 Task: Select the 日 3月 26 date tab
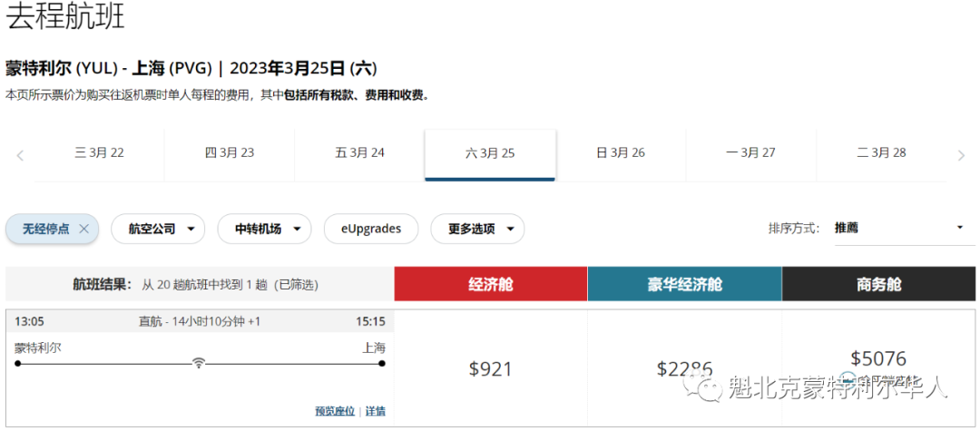coord(621,153)
